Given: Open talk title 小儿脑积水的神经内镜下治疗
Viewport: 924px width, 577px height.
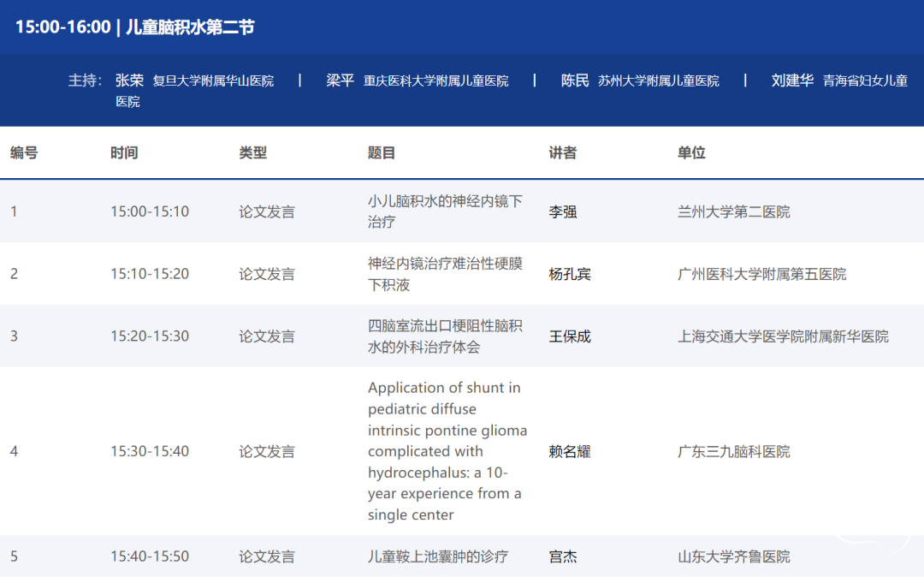Looking at the screenshot, I should click(x=444, y=211).
